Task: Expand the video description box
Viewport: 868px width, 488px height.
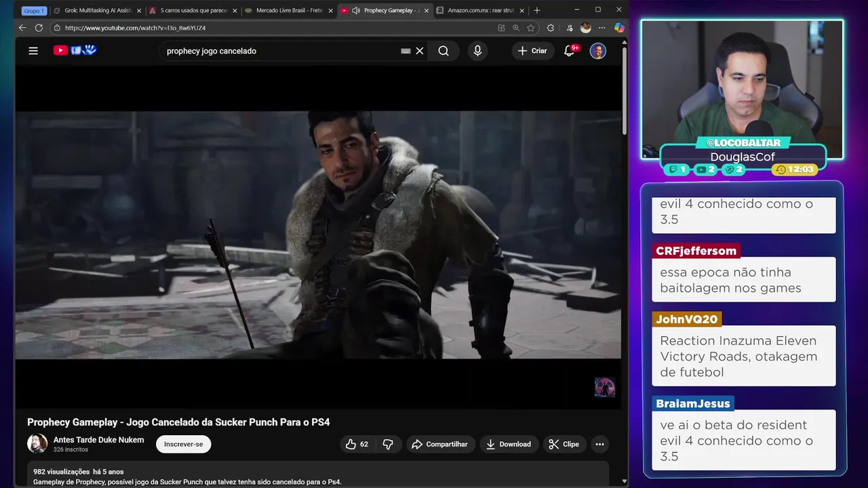Action: (318, 474)
